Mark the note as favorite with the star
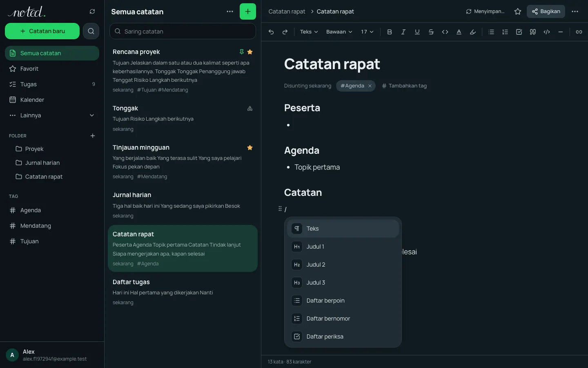 [x=518, y=11]
